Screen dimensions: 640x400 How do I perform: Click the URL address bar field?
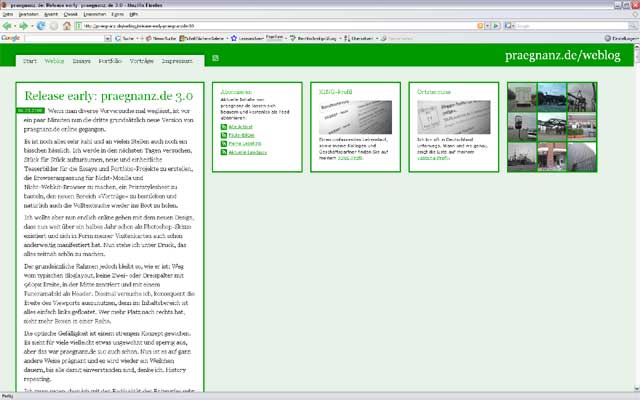pos(280,26)
